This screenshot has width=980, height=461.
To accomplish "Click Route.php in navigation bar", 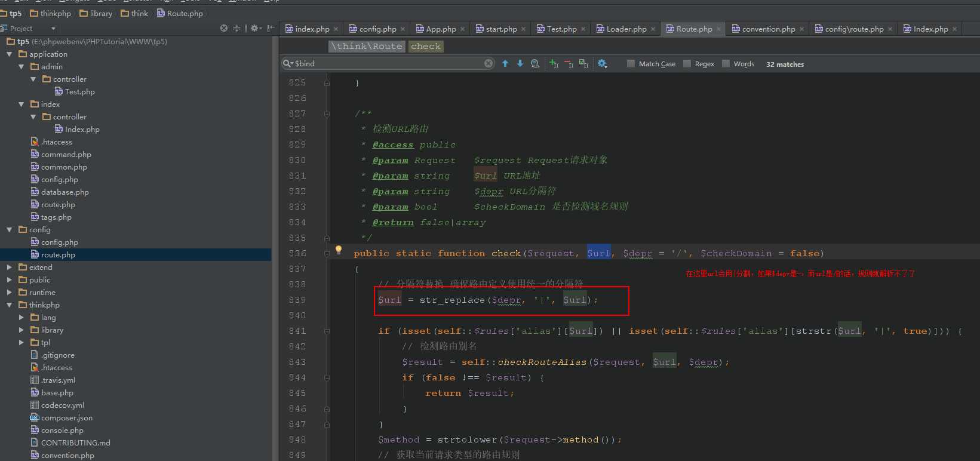I will point(180,13).
